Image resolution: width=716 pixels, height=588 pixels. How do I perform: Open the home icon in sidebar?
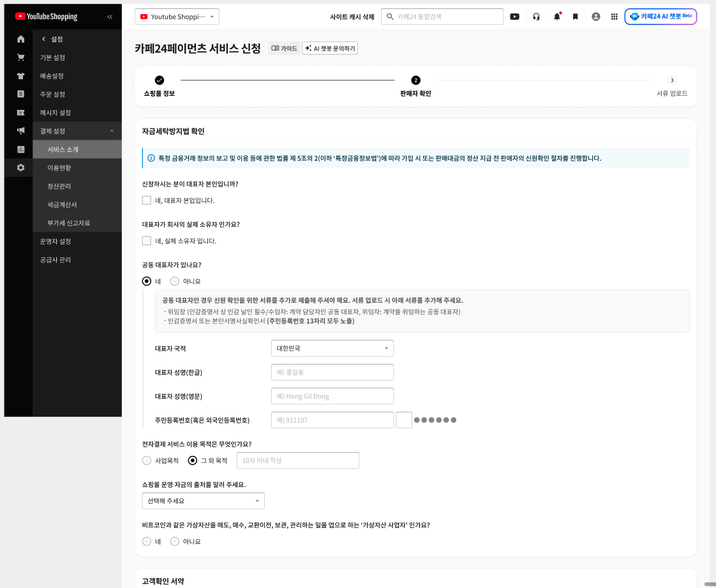tap(20, 39)
